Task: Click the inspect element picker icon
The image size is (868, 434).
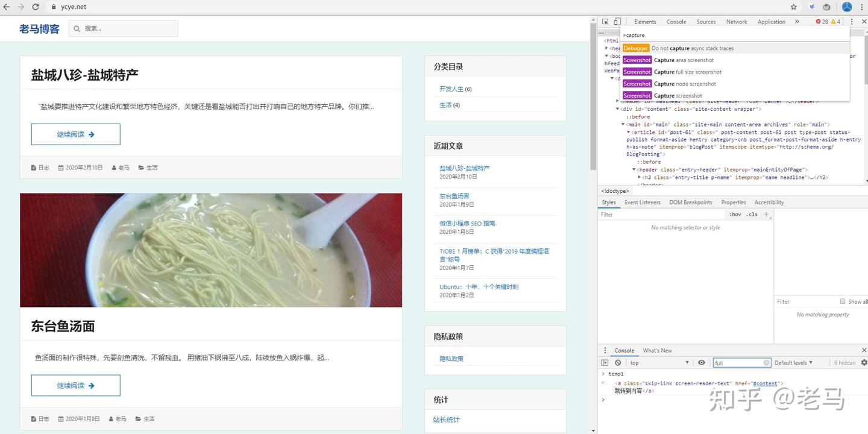Action: [605, 22]
